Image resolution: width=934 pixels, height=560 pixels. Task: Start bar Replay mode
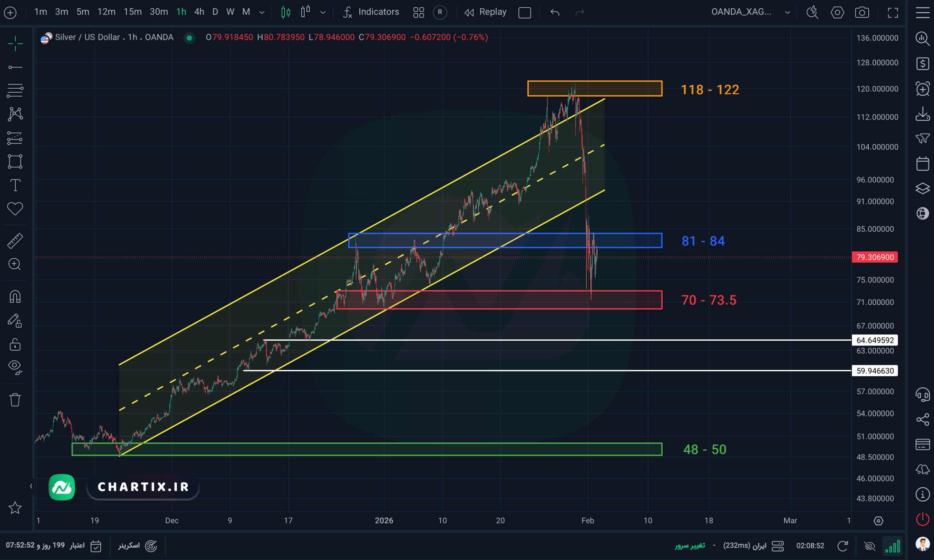tap(485, 12)
